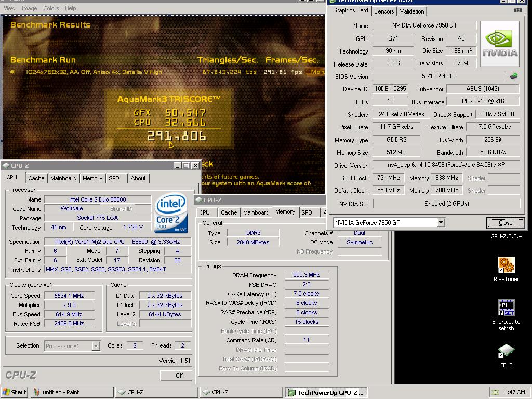Image resolution: width=532 pixels, height=399 pixels.
Task: Activate the CPU-Z taskbar button beside GPU-Z
Action: pos(241,392)
